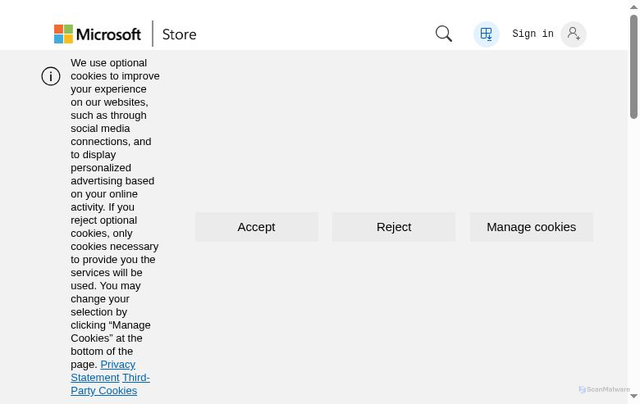Open search with the magnifier icon
Screen dimensions: 640x404
coord(443,33)
